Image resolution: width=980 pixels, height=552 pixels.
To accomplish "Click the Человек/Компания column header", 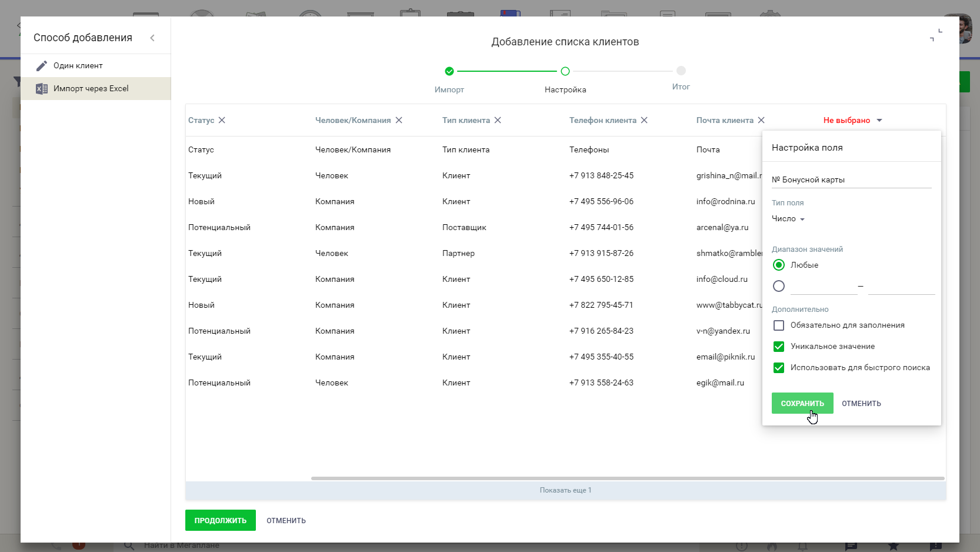I will (x=353, y=120).
